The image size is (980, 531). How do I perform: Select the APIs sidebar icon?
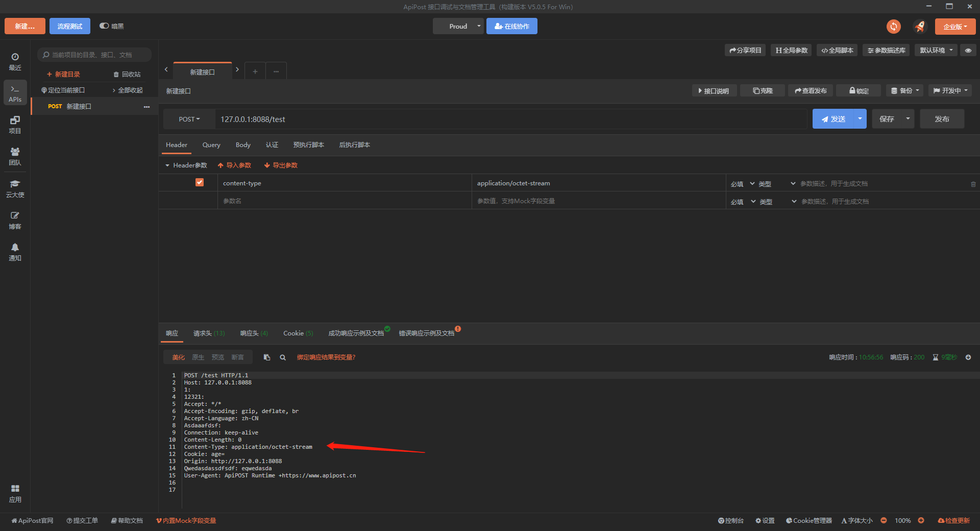(15, 93)
